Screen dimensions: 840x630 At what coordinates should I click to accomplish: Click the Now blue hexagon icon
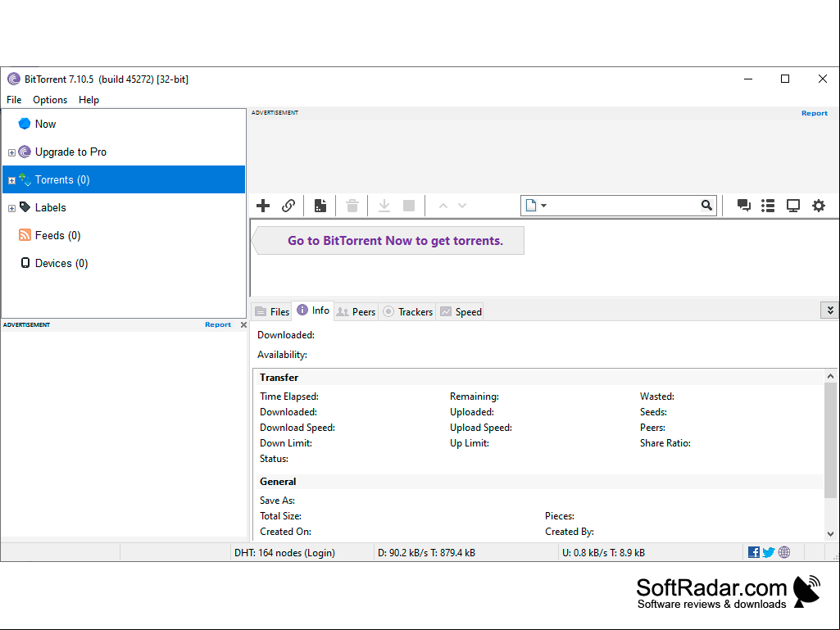pos(24,124)
